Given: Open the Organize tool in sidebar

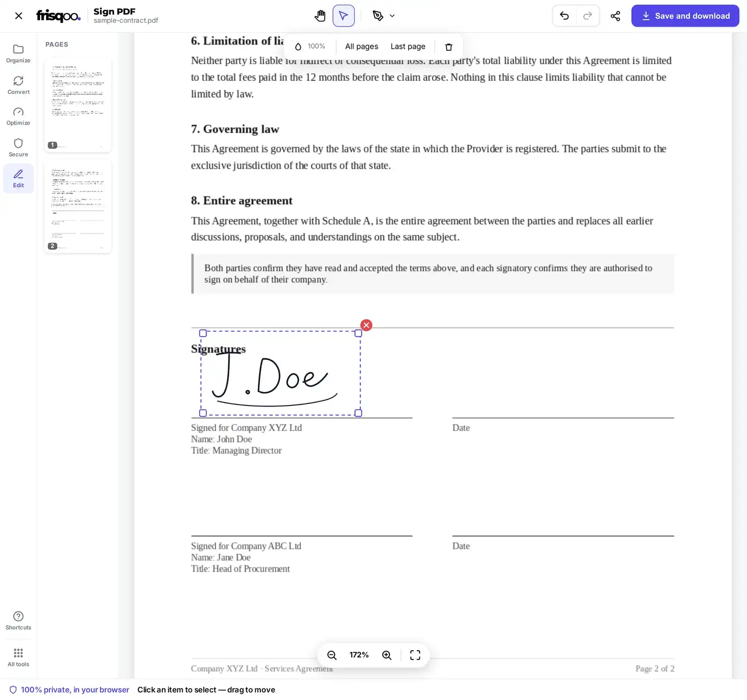Looking at the screenshot, I should tap(18, 54).
